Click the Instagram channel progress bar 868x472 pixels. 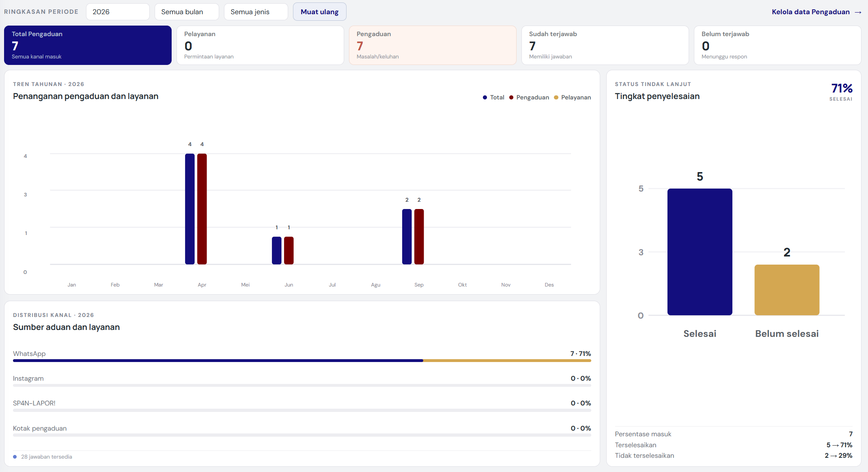click(x=302, y=385)
